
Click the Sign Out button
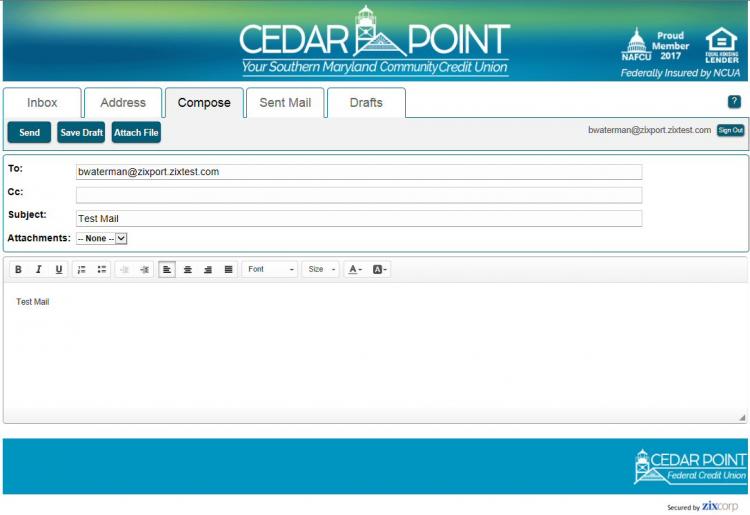coord(730,130)
